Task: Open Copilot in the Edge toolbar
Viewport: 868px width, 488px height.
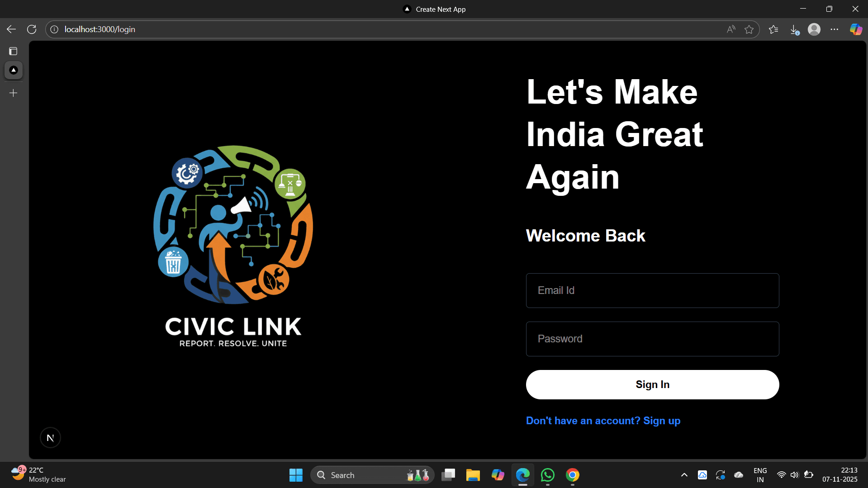Action: (x=855, y=29)
